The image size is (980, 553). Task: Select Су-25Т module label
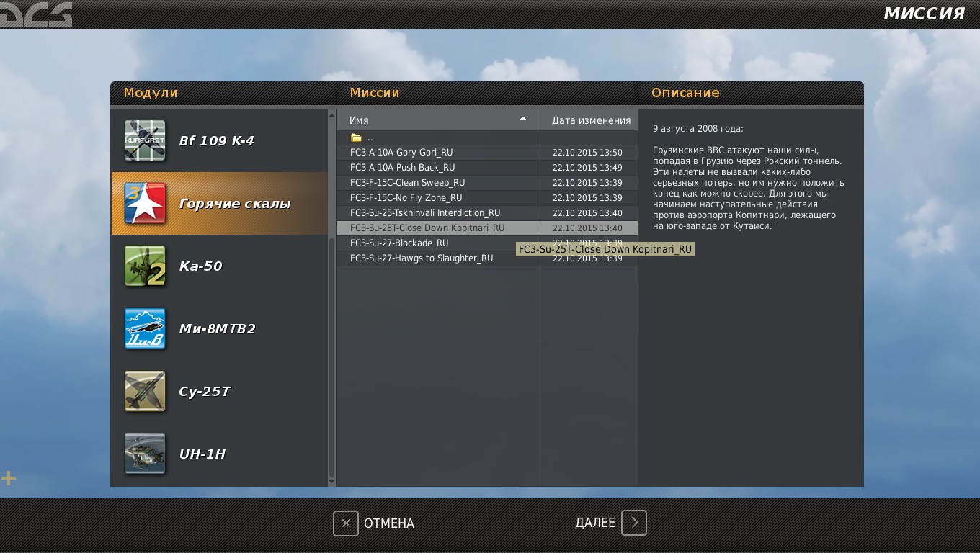click(205, 392)
